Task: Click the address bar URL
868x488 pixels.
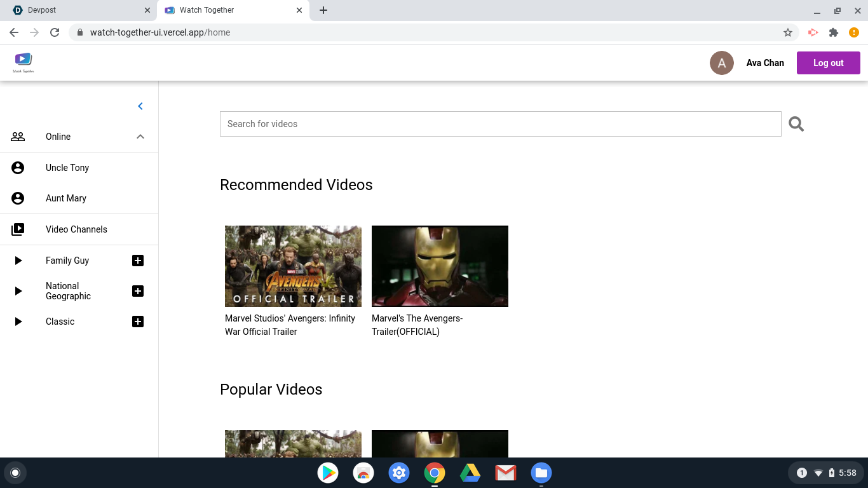Action: pyautogui.click(x=160, y=32)
